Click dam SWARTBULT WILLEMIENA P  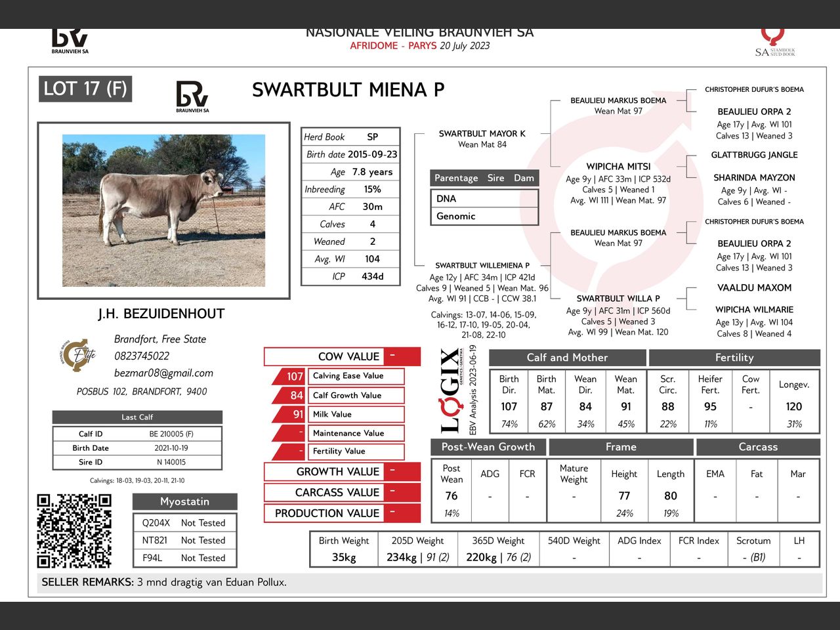click(482, 266)
